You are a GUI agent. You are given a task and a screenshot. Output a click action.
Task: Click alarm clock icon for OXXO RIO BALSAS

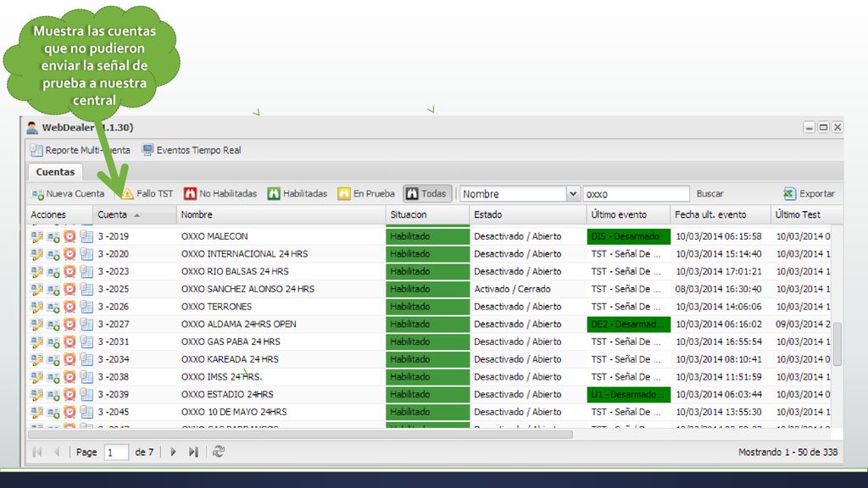[x=70, y=272]
